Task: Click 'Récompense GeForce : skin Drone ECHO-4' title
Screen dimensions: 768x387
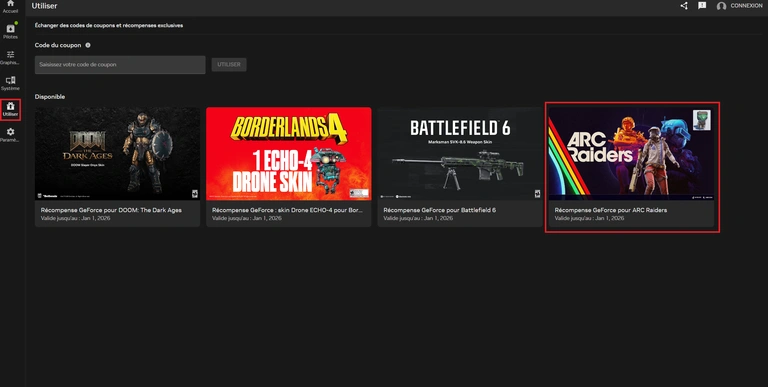Action: pyautogui.click(x=288, y=210)
